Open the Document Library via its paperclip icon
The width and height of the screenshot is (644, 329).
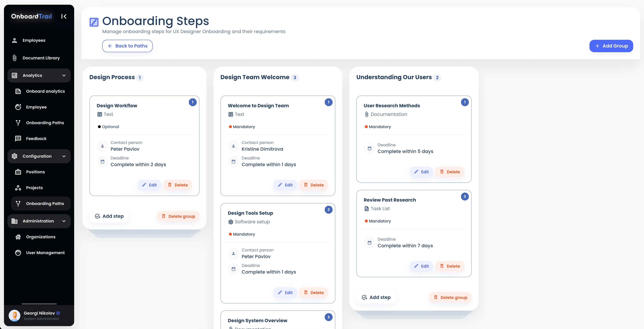pos(14,58)
